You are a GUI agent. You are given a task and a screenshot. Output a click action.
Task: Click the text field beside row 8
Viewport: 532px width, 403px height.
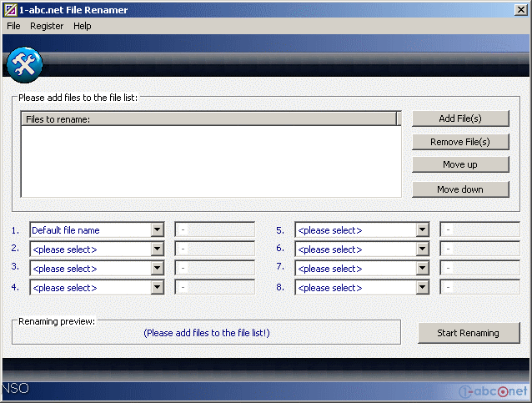[x=479, y=287]
